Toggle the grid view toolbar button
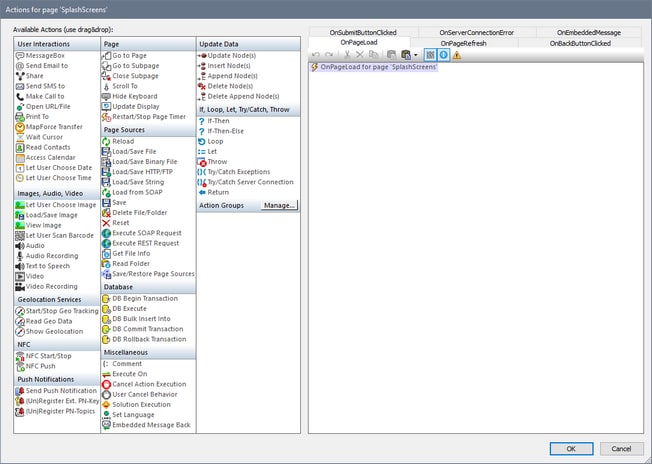 (430, 55)
